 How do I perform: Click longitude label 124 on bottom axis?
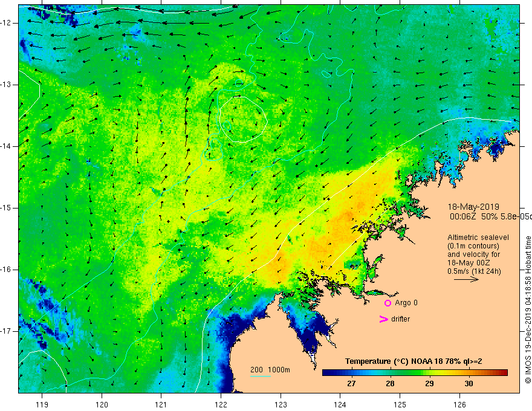pyautogui.click(x=340, y=404)
